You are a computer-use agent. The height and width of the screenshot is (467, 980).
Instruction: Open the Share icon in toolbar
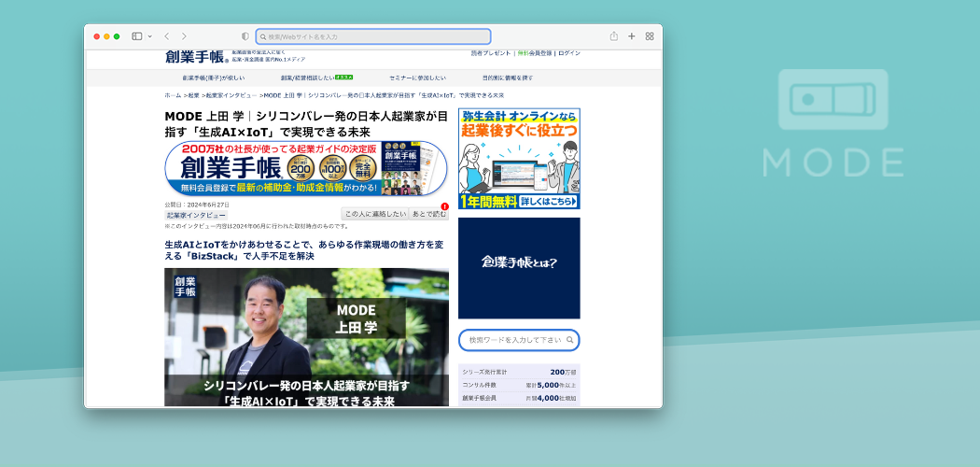(614, 36)
